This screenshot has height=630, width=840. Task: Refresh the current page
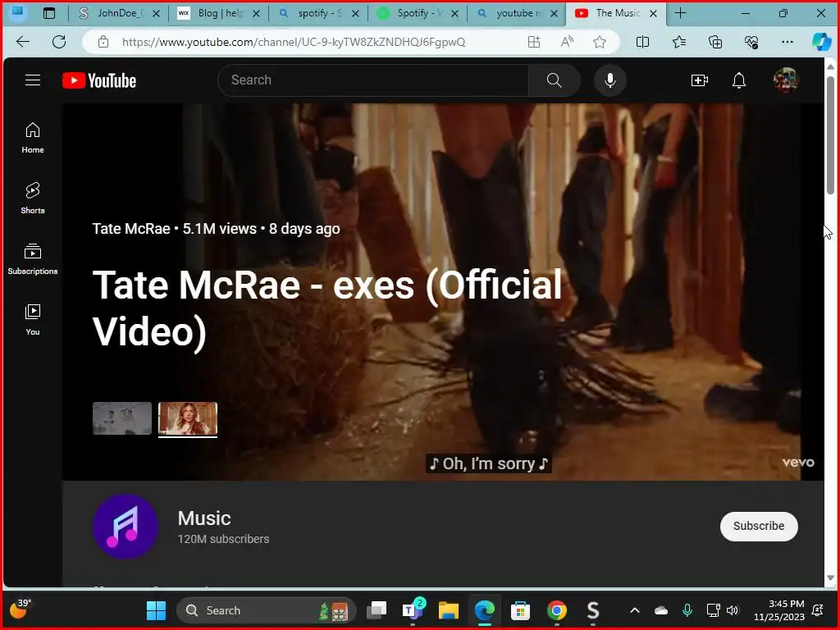(59, 42)
